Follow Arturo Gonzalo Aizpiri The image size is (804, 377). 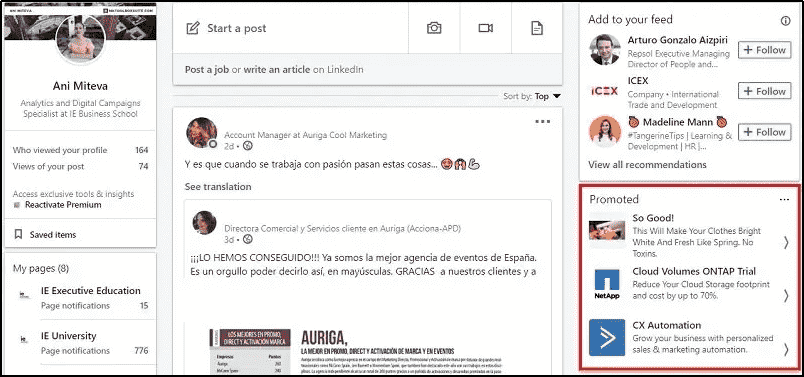point(765,50)
